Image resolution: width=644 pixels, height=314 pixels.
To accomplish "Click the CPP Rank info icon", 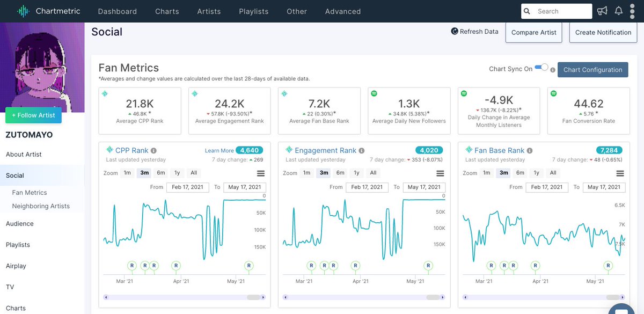I will click(x=153, y=151).
